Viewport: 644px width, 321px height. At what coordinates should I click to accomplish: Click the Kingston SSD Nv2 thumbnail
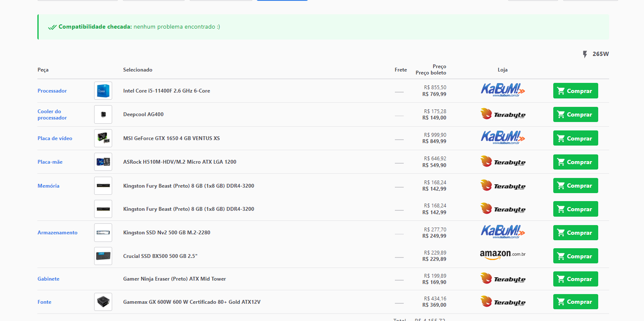[x=103, y=233]
